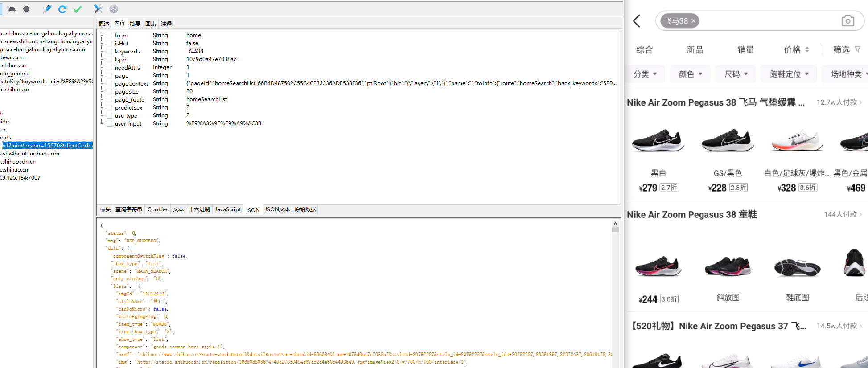
Task: Select the 综合 sort option
Action: [x=644, y=49]
